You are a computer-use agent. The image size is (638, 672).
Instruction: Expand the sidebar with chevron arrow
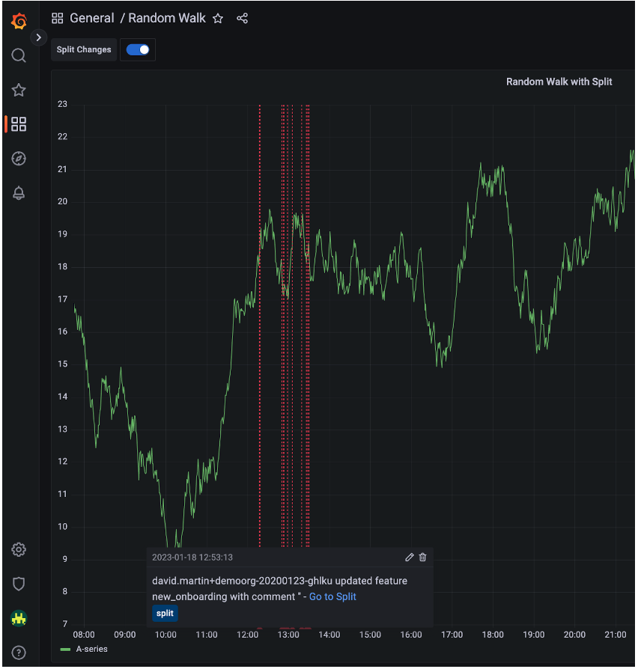pos(39,37)
